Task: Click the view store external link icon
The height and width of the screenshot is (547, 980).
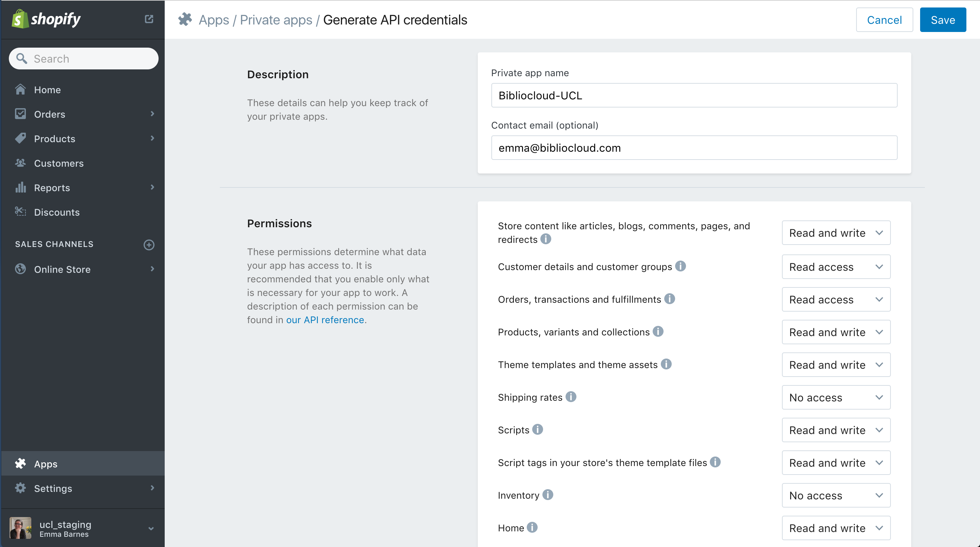Action: point(149,19)
